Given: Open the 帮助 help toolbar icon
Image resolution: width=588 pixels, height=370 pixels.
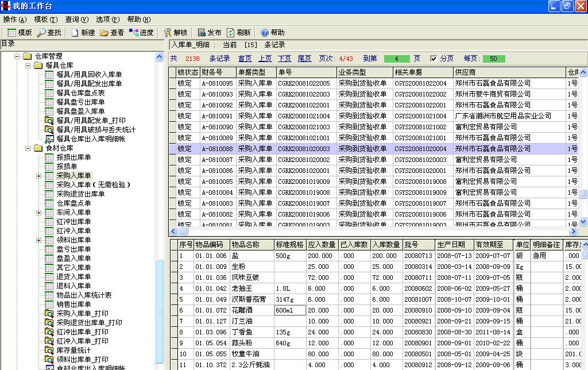Looking at the screenshot, I should pyautogui.click(x=264, y=33).
